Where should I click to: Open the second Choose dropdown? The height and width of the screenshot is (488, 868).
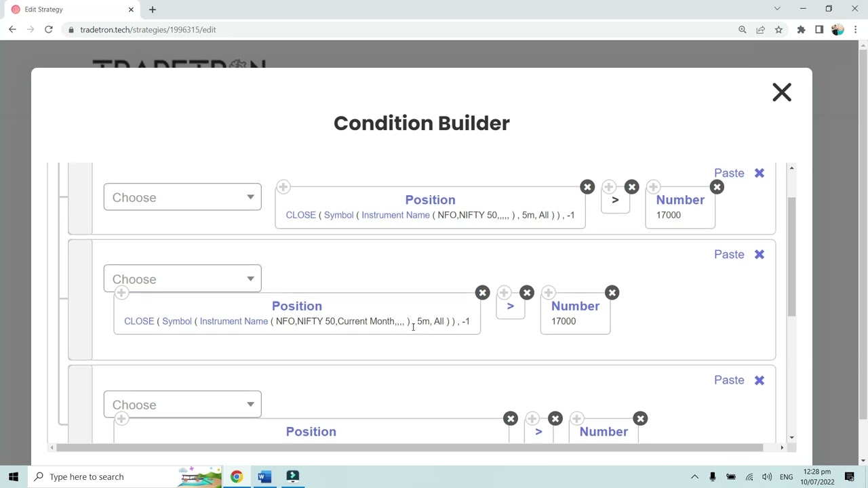(182, 279)
